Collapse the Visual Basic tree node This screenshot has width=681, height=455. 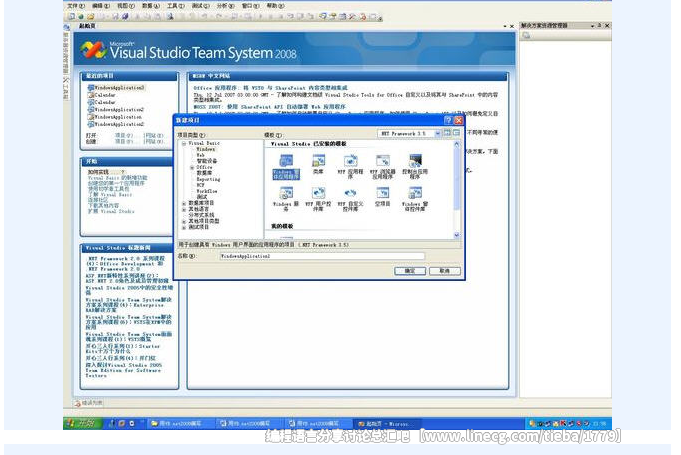(x=184, y=143)
